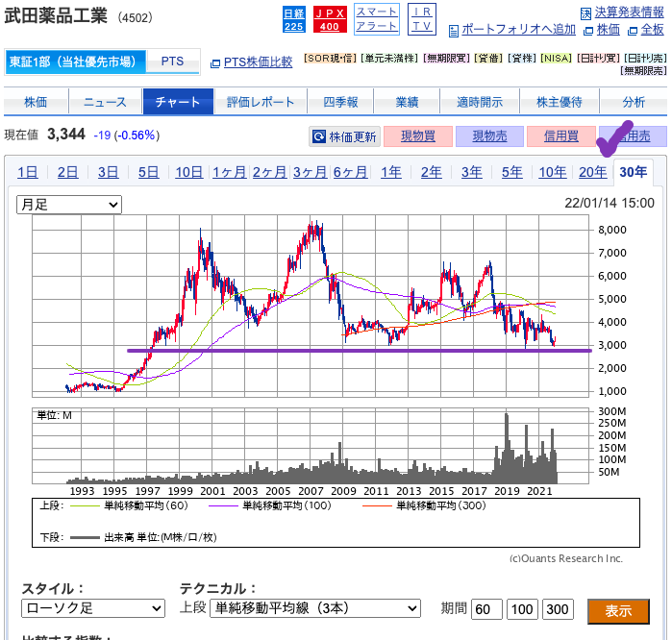
Task: Open 決算発表情報 link
Action: [x=629, y=12]
